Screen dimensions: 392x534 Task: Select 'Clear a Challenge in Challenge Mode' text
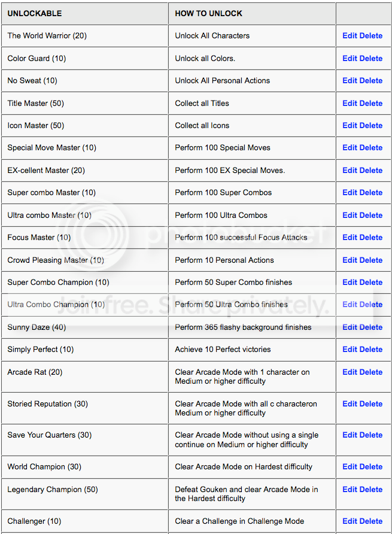pos(239,521)
